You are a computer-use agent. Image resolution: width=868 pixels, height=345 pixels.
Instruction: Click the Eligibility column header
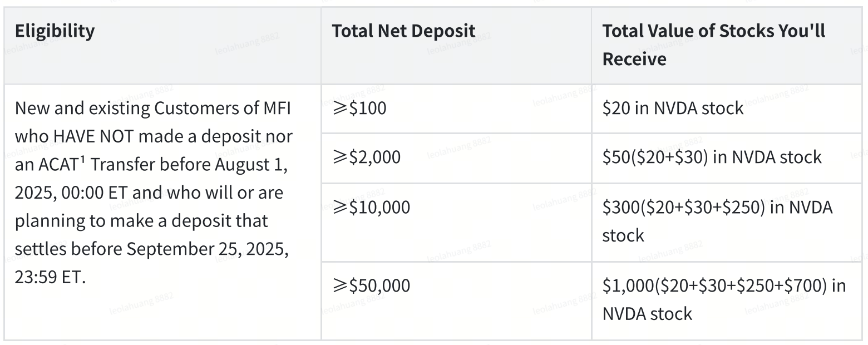pyautogui.click(x=55, y=31)
